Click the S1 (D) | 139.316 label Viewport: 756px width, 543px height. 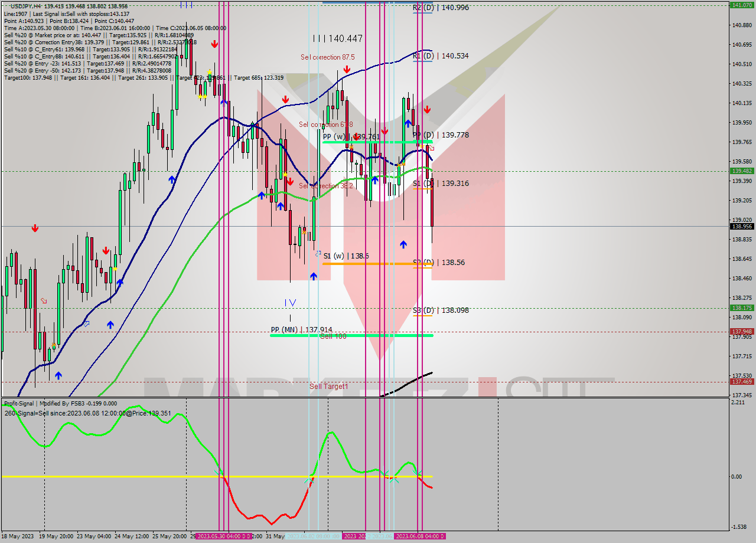[x=441, y=183]
